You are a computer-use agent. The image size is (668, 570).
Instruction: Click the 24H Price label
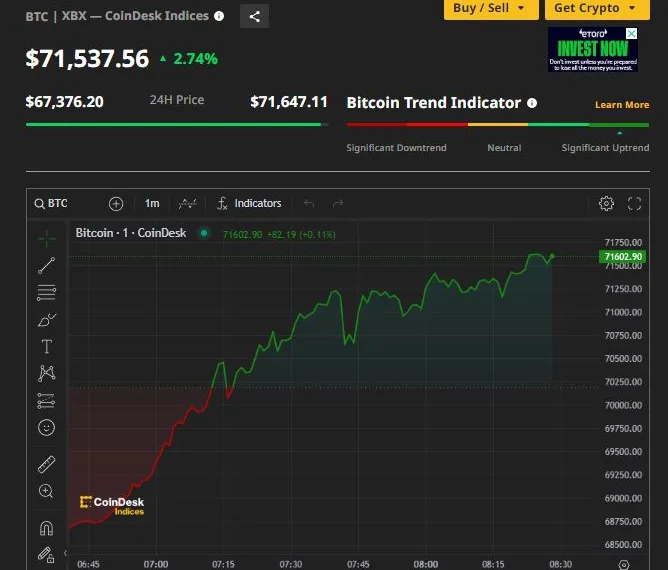[x=177, y=100]
